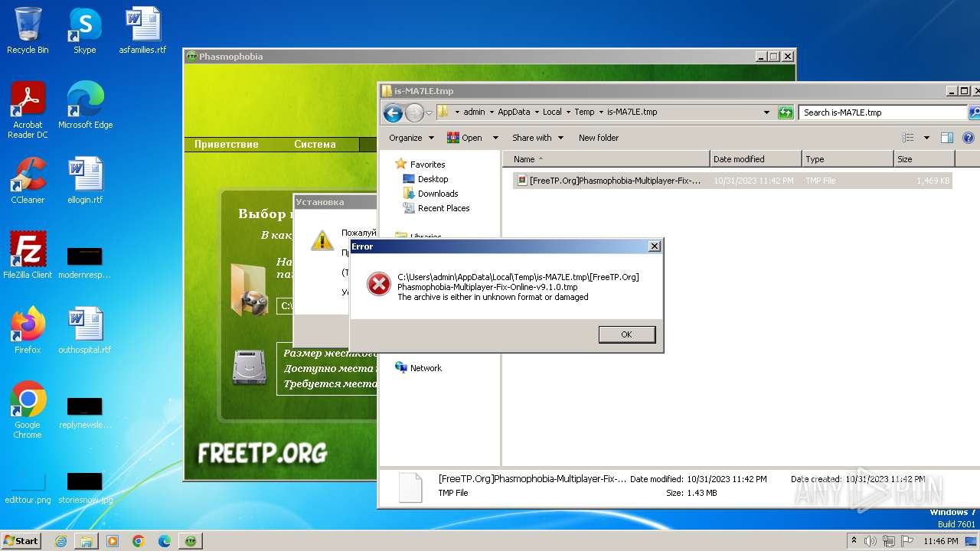Sort by Type column header

click(848, 159)
